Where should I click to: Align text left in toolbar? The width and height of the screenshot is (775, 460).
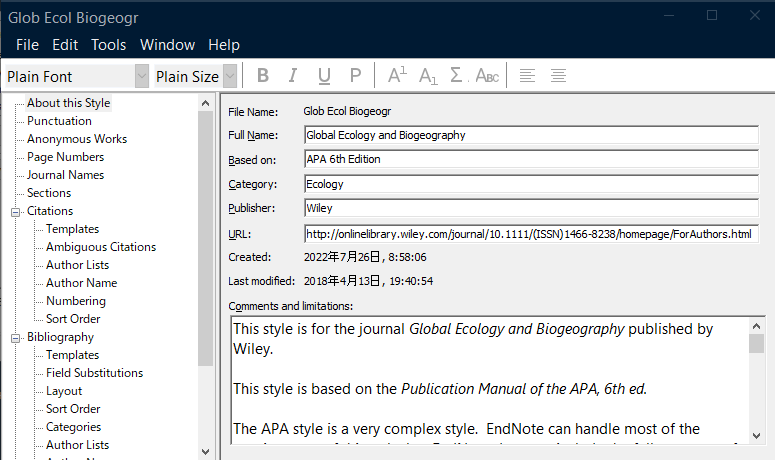tap(527, 76)
